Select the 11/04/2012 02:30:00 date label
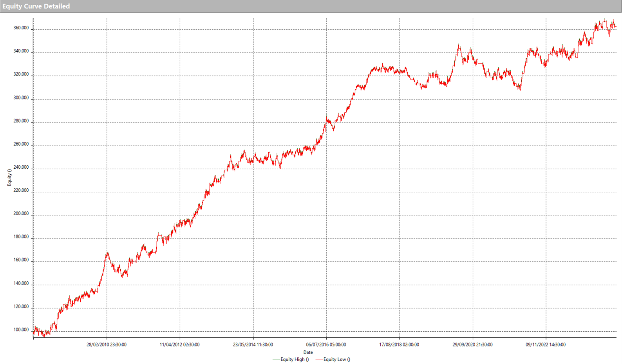The image size is (622, 364). (180, 345)
